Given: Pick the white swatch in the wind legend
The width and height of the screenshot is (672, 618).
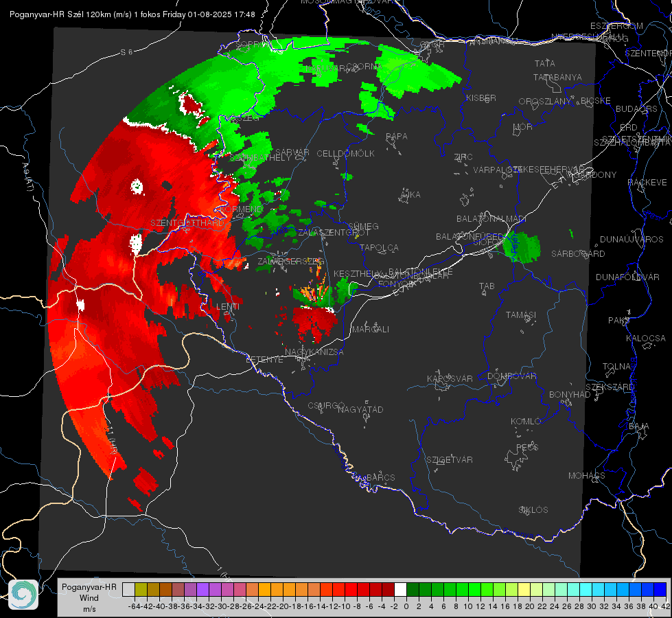Looking at the screenshot, I should (400, 589).
